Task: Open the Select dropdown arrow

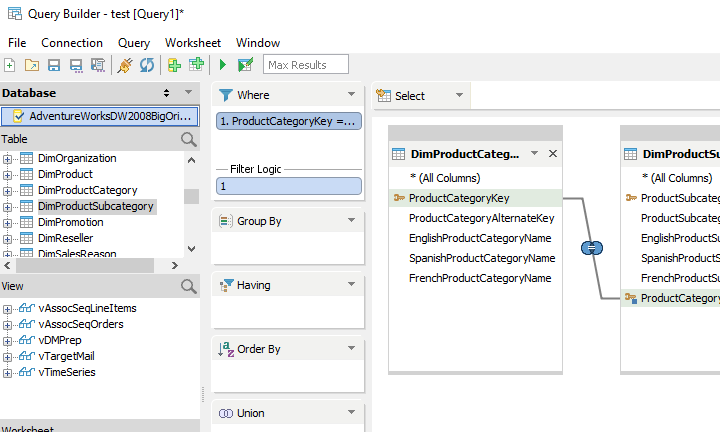Action: pyautogui.click(x=459, y=95)
